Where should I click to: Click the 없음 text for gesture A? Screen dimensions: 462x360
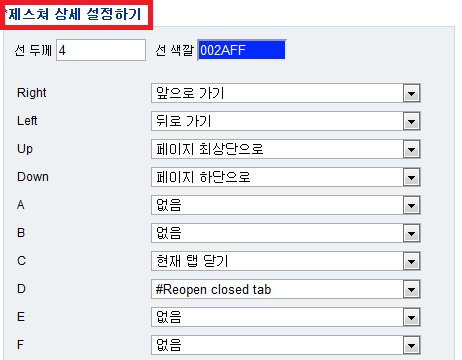169,205
